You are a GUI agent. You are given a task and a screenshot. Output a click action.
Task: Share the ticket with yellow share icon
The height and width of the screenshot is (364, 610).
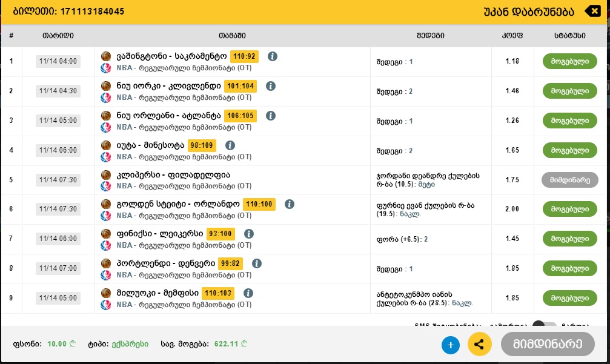[x=479, y=344]
